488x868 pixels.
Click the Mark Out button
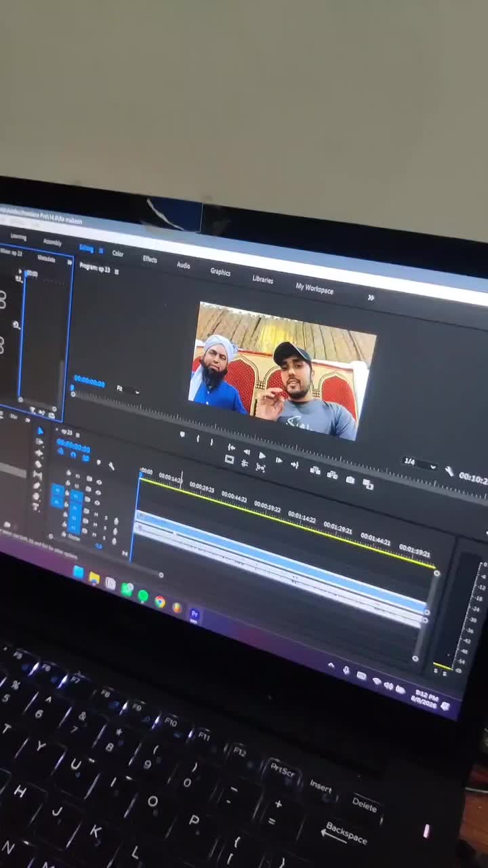click(211, 442)
